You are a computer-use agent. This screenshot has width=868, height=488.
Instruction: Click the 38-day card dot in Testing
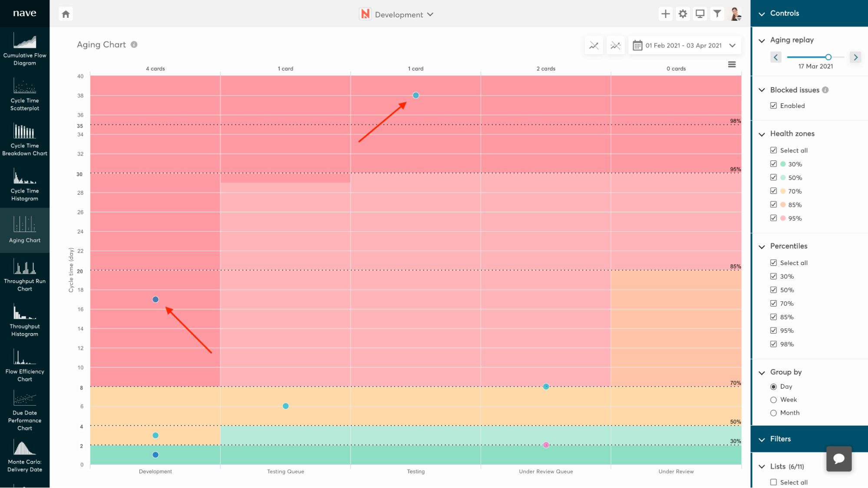click(416, 95)
